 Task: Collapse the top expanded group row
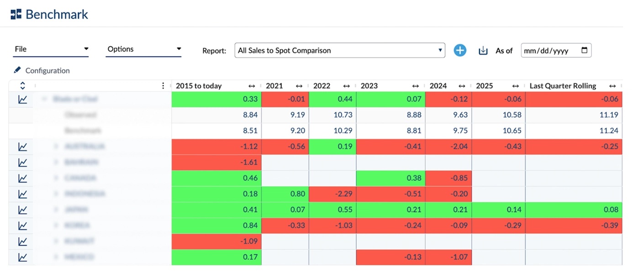[43, 99]
